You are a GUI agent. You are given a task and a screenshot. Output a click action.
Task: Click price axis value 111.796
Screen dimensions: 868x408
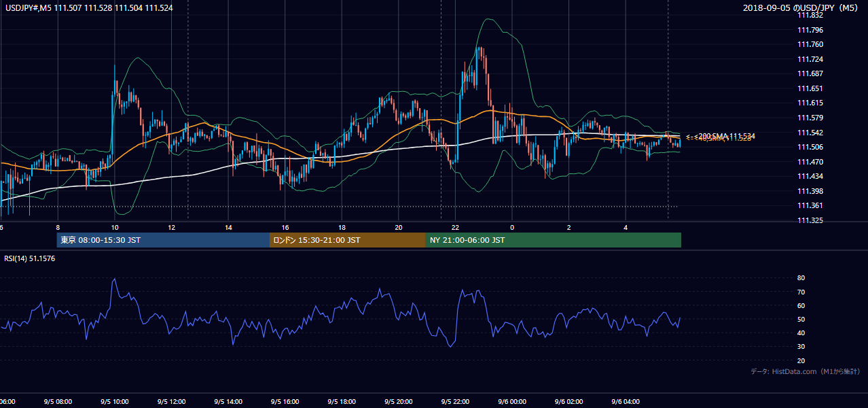pos(810,30)
